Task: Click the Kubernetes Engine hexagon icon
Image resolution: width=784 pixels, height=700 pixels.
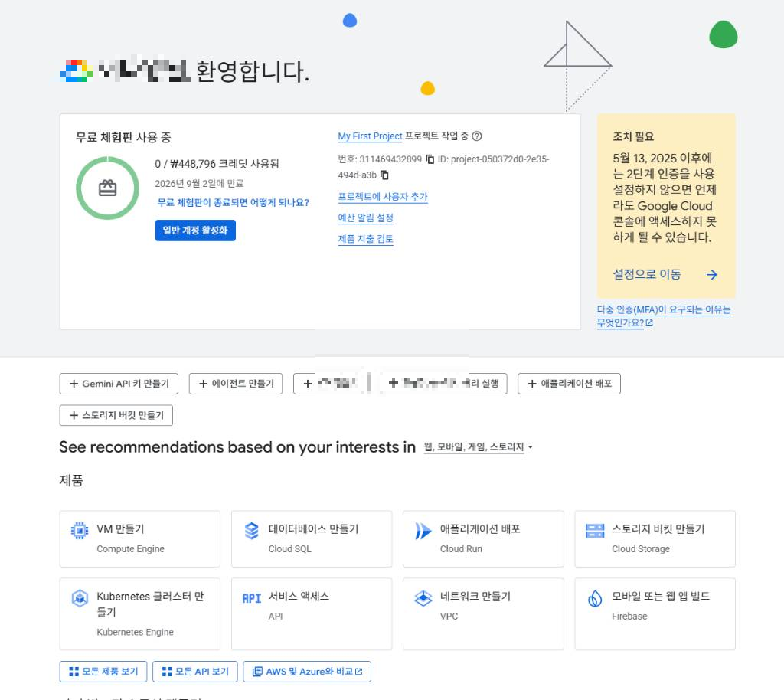Action: [x=80, y=597]
